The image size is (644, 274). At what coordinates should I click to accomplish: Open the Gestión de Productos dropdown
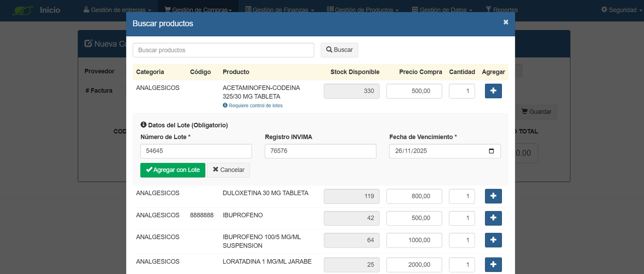tap(363, 10)
